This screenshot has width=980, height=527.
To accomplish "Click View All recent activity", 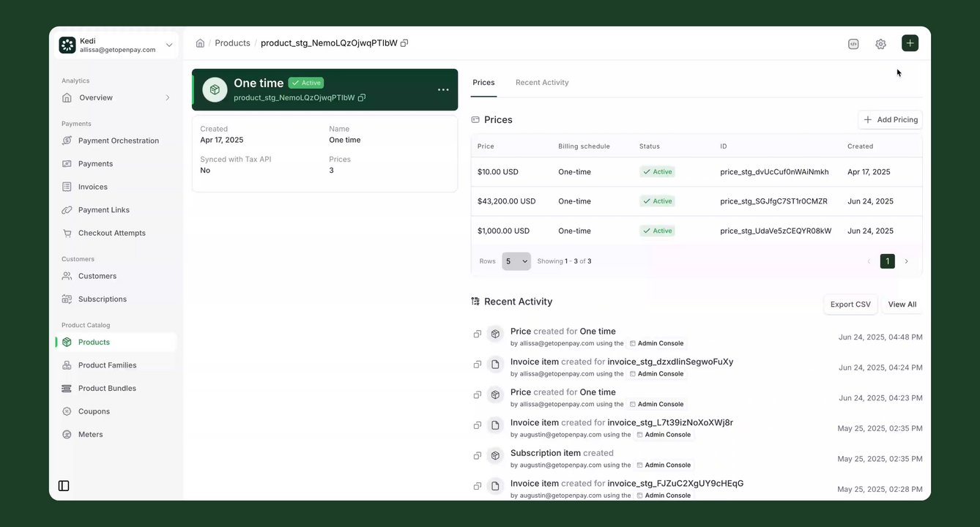I will (x=902, y=304).
